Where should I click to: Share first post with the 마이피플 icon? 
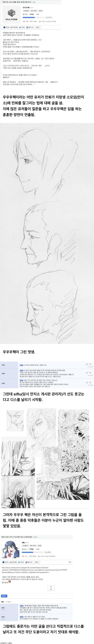point(14,27)
